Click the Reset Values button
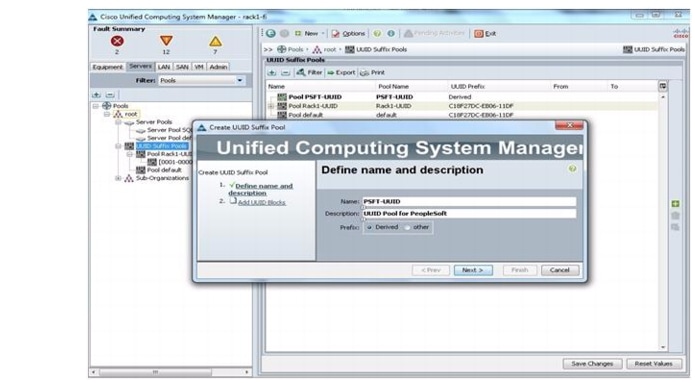Screen dimensions: 695x383 [x=654, y=363]
